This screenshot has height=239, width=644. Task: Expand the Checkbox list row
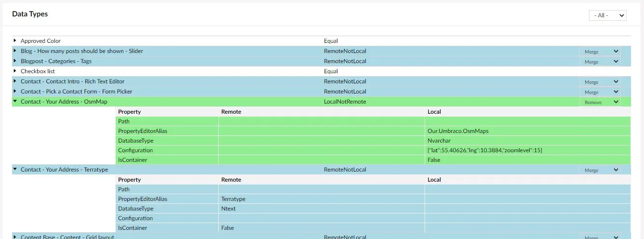pos(15,71)
